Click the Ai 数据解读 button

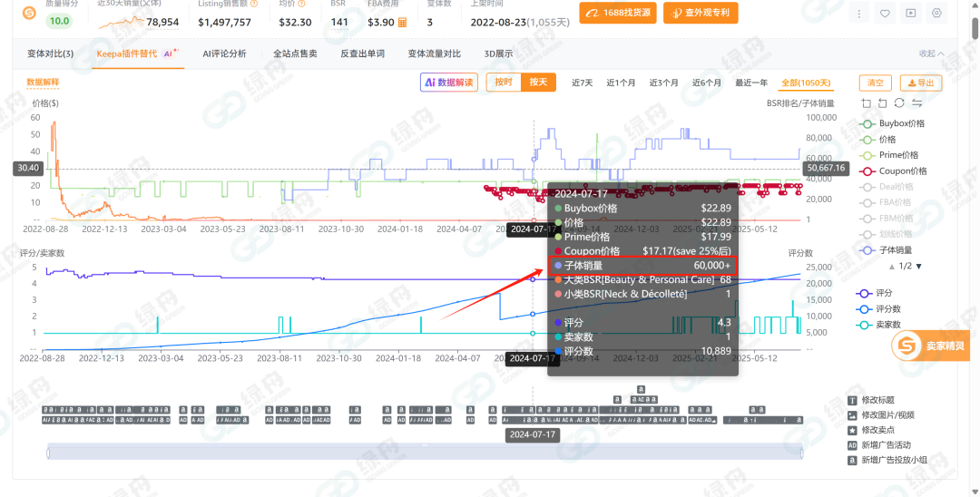point(449,83)
